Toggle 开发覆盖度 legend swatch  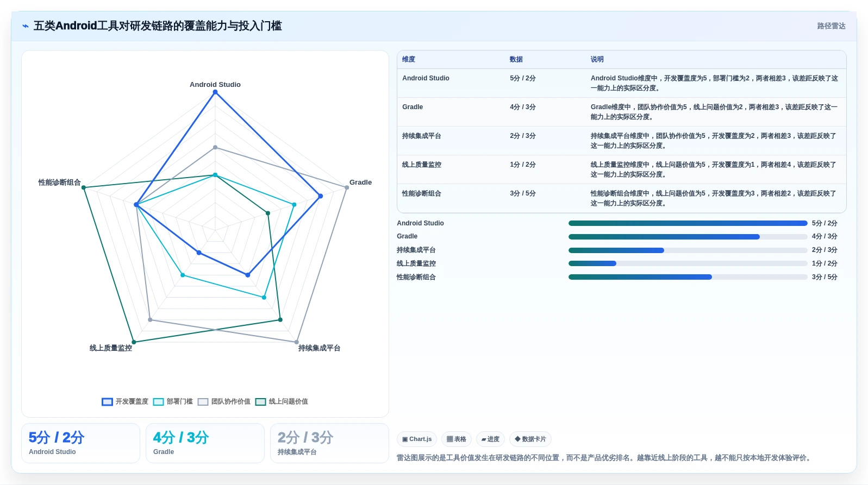(107, 402)
